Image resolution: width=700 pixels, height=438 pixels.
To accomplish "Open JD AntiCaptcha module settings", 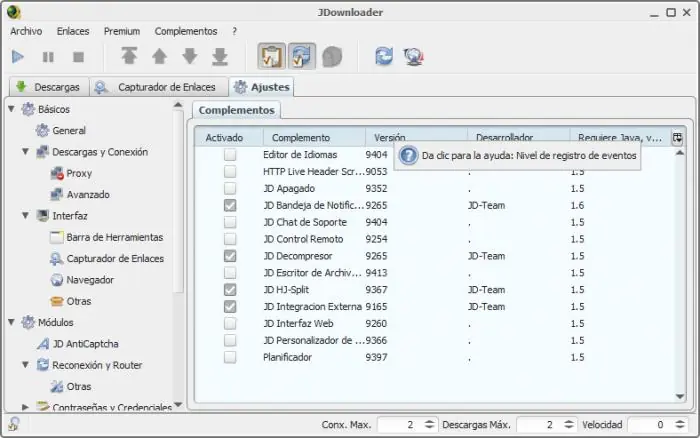I will click(x=85, y=344).
